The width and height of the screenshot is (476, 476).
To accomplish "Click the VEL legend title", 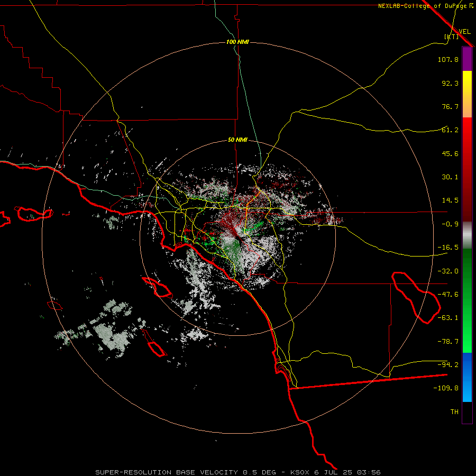I will [x=465, y=32].
